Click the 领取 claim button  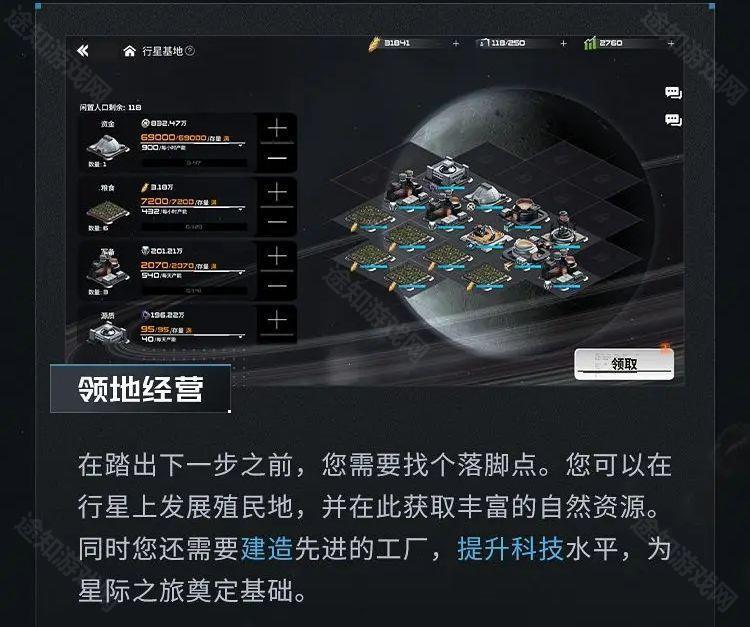click(624, 364)
